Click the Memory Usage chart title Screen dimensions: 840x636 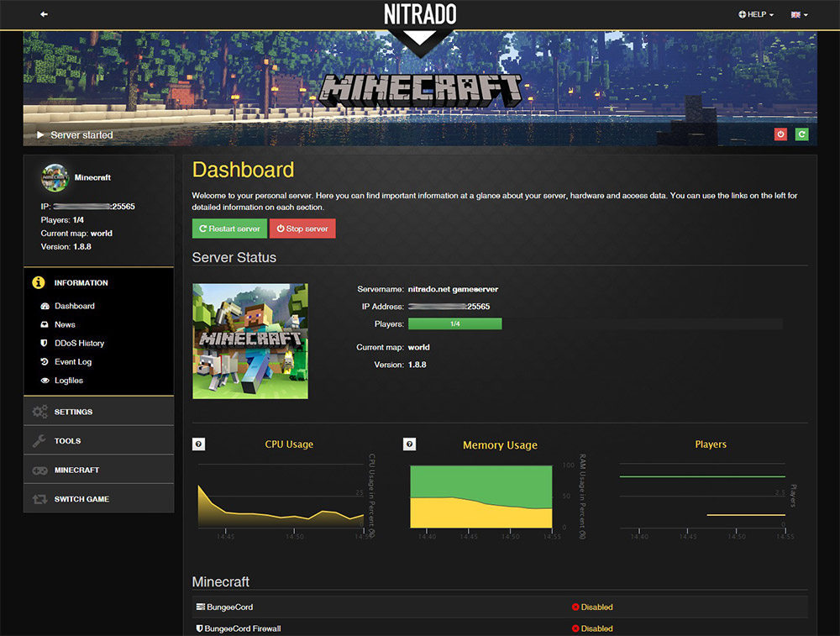click(501, 444)
